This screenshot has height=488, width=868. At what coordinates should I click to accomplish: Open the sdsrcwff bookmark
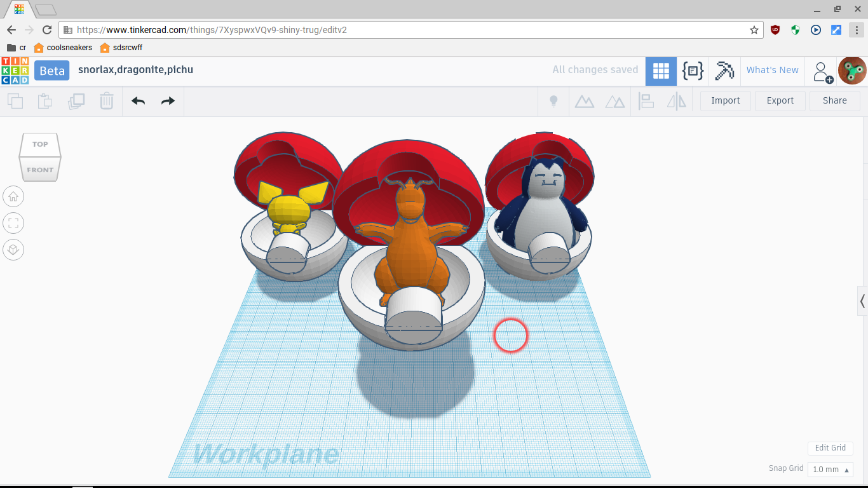click(x=121, y=48)
